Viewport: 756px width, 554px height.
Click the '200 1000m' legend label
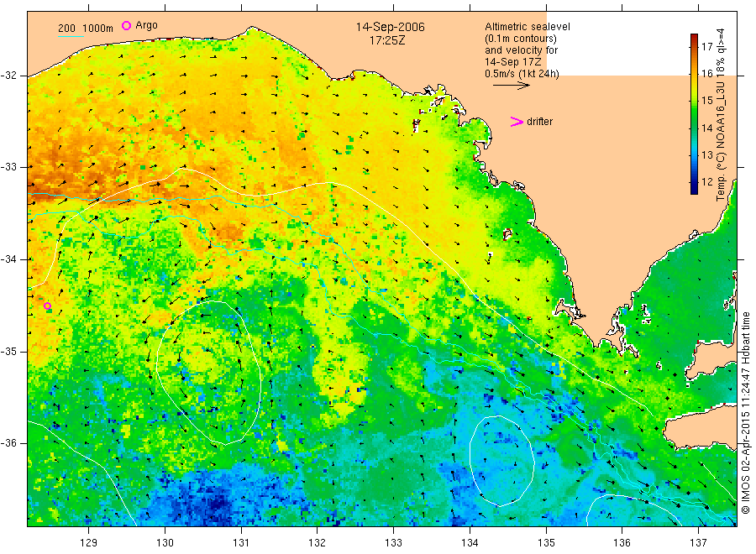pyautogui.click(x=86, y=29)
